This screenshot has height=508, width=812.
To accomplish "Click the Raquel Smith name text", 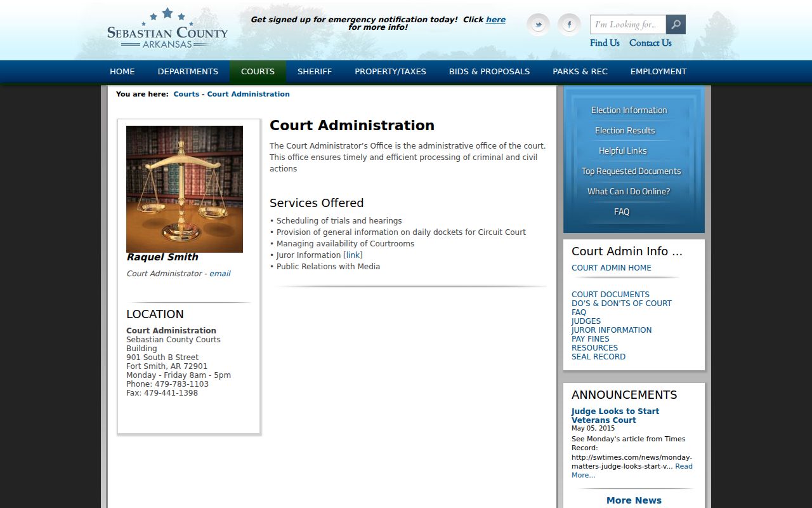I will click(x=162, y=257).
